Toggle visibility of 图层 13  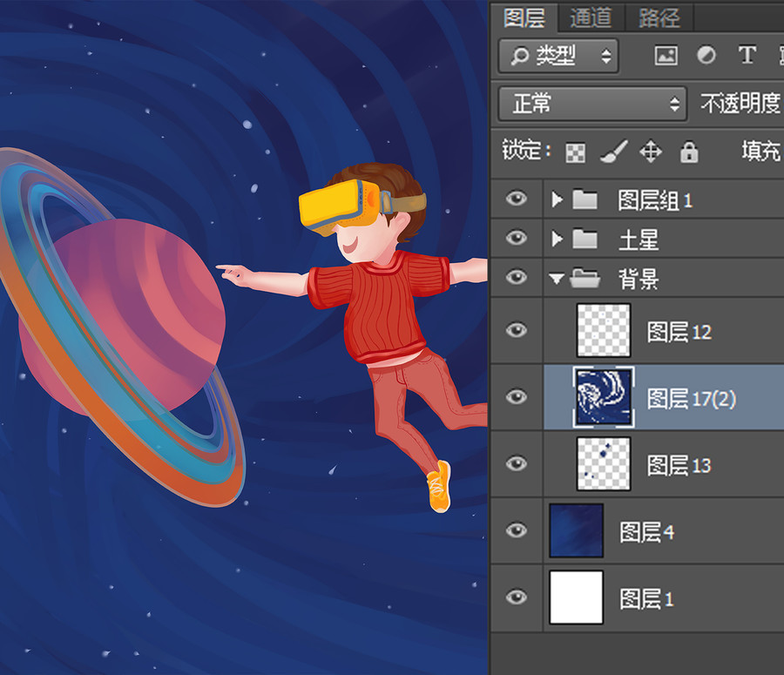[x=516, y=463]
